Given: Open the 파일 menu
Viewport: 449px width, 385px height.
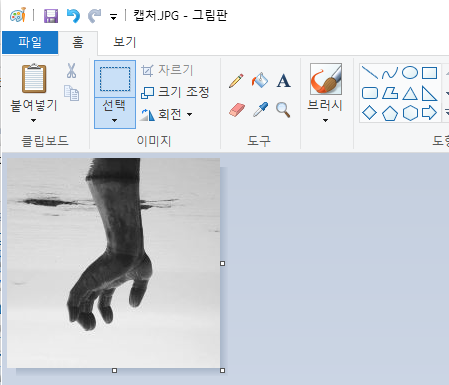Looking at the screenshot, I should (x=30, y=42).
